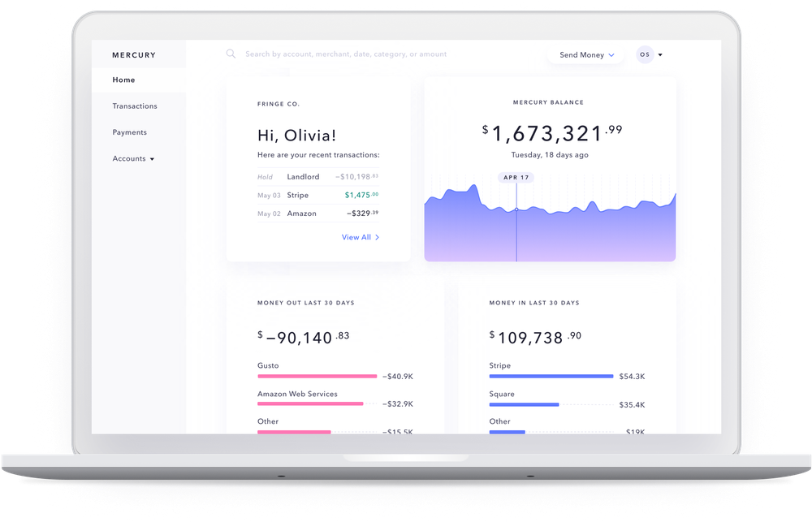The height and width of the screenshot is (522, 812).
Task: Click the search magnifier icon
Action: [231, 54]
